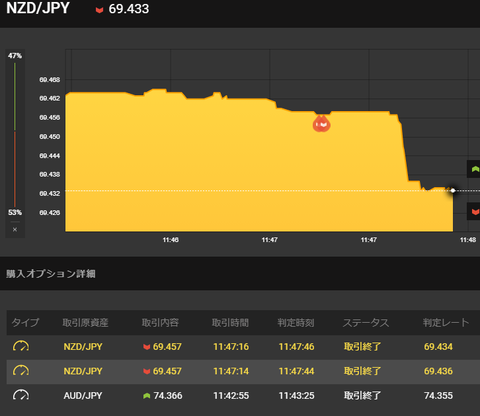Click the red Low arrow button at chart edge
The height and width of the screenshot is (416, 480).
click(x=474, y=211)
